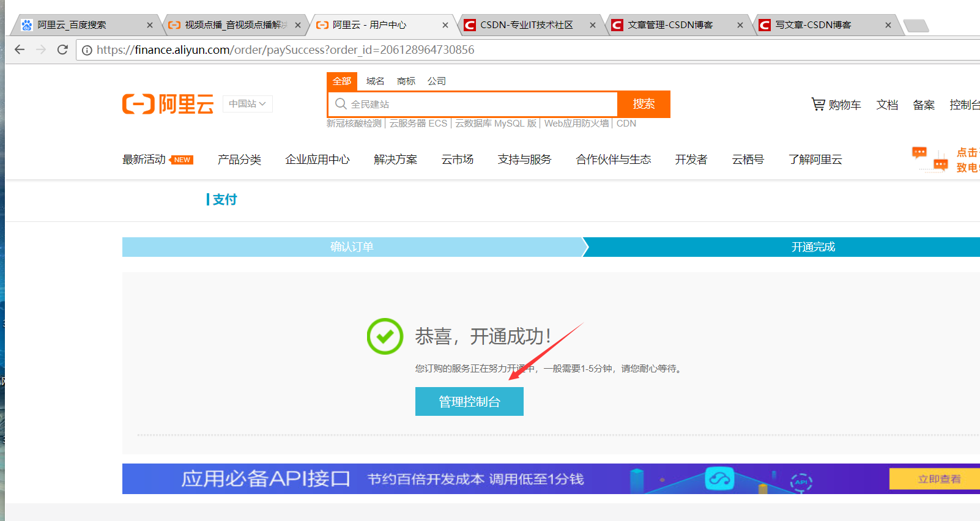Screen dimensions: 980x521
Task: Close the 写文章-CSDN博客 tab
Action: [888, 25]
